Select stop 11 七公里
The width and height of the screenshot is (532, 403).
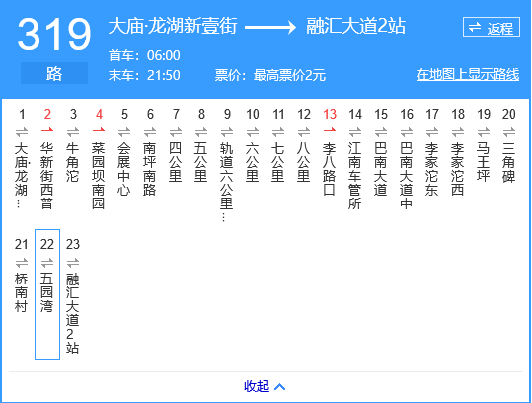278,162
